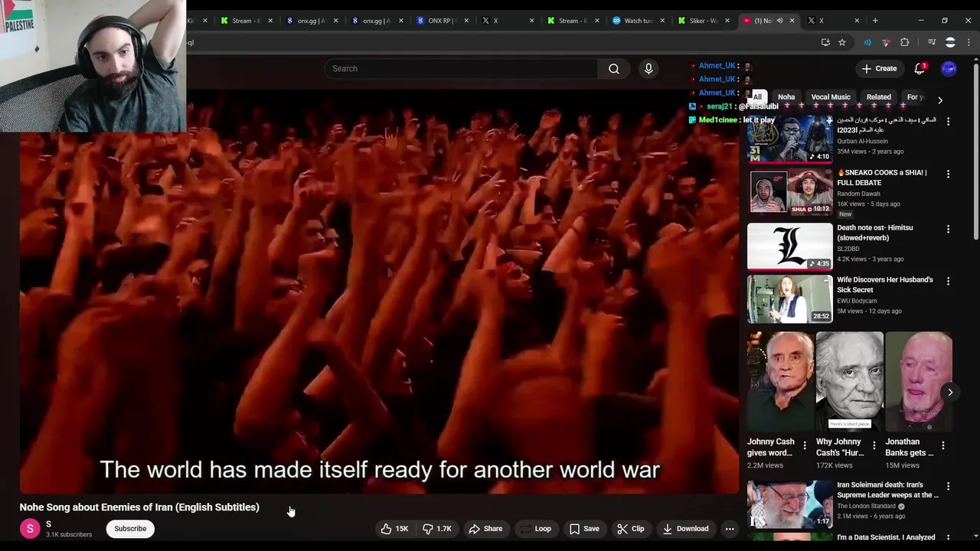
Task: Download the video
Action: pyautogui.click(x=686, y=529)
